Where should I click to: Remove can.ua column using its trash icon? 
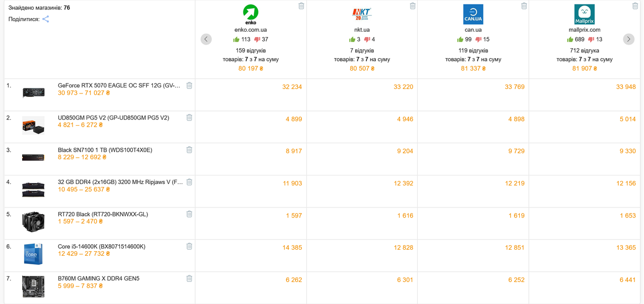[524, 6]
